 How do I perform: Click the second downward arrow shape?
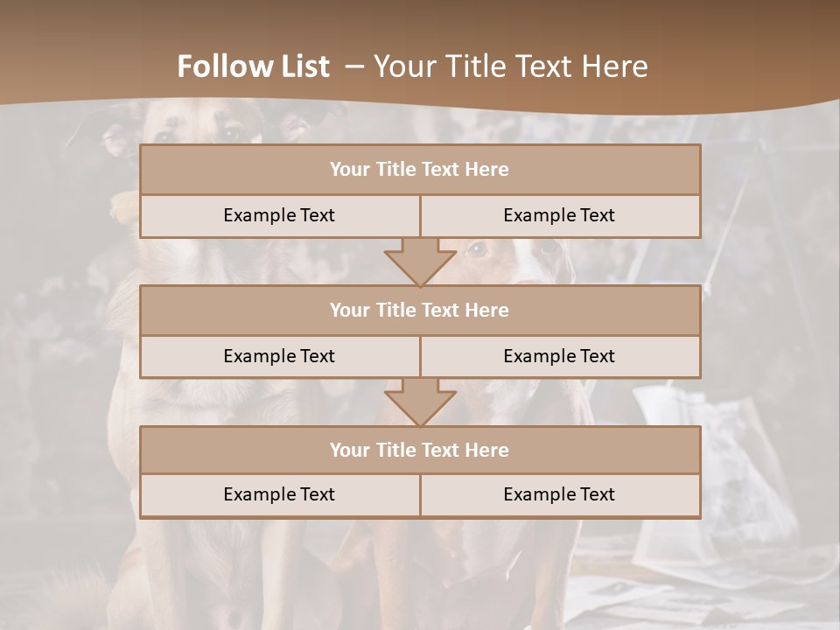[420, 402]
